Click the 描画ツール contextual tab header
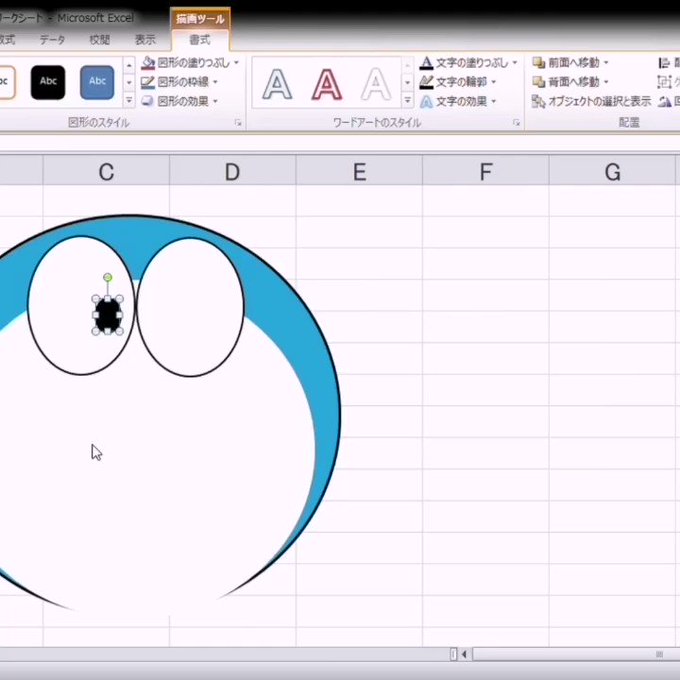680x680 pixels. point(200,19)
